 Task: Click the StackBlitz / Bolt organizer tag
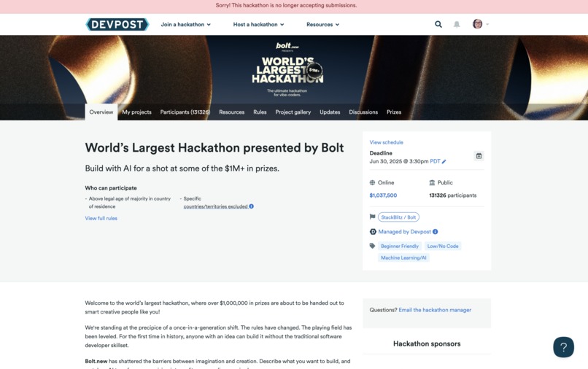point(398,217)
